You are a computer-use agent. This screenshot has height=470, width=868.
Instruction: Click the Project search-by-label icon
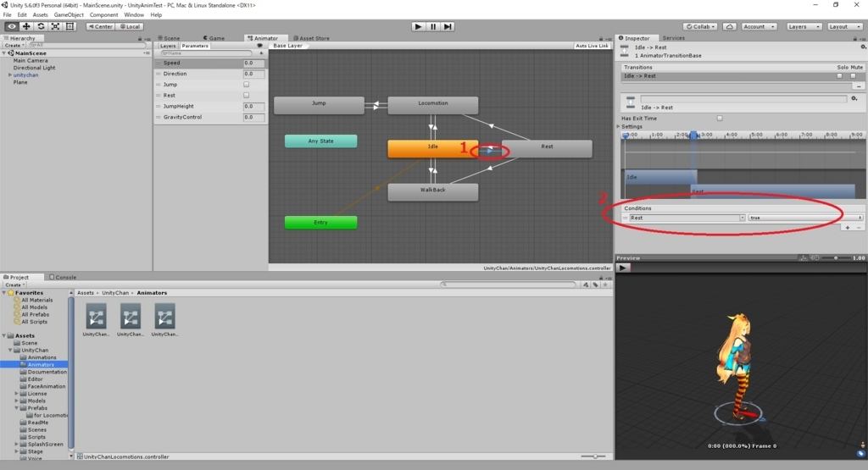pos(596,285)
